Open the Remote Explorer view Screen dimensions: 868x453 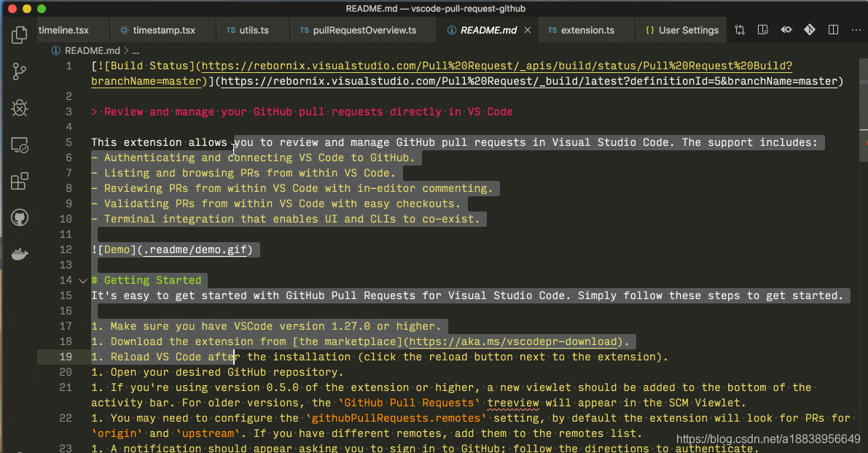(x=20, y=145)
